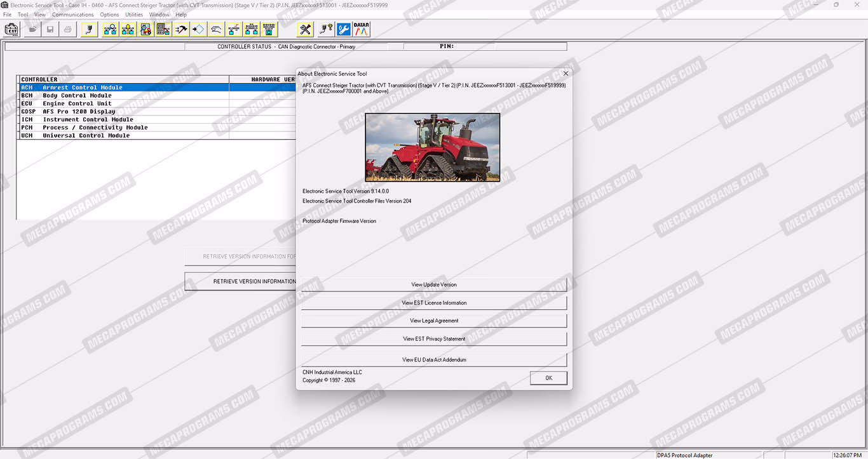Click View EU Data Act Addendum
Viewport: 868px width, 459px height.
click(x=434, y=360)
